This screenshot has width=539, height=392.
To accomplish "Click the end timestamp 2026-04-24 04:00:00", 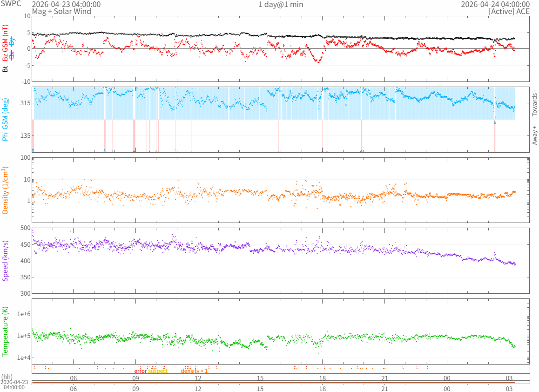I will 495,4.
